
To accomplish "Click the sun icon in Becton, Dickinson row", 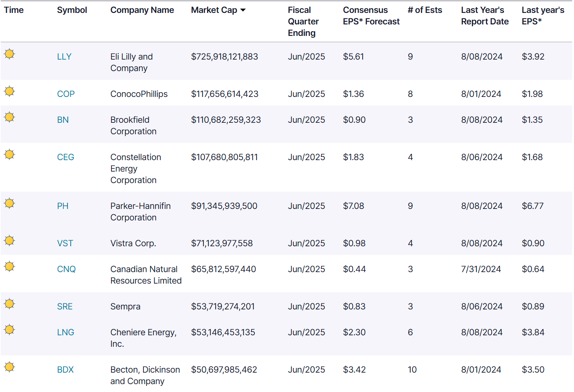I will pos(10,367).
